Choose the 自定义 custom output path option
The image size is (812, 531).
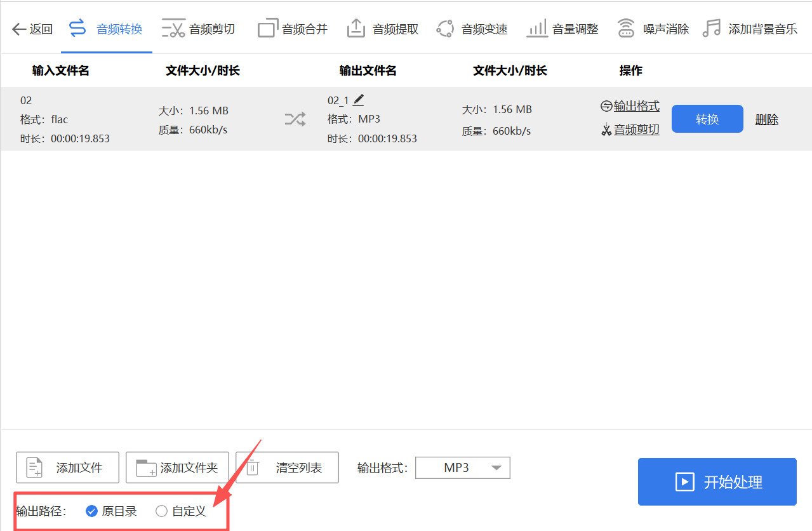coord(161,511)
